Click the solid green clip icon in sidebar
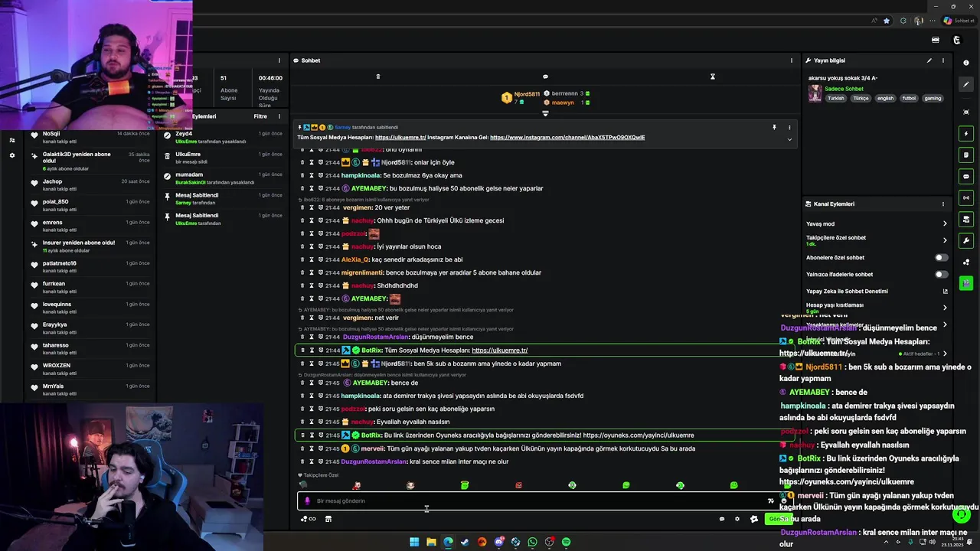980x551 pixels. [966, 283]
